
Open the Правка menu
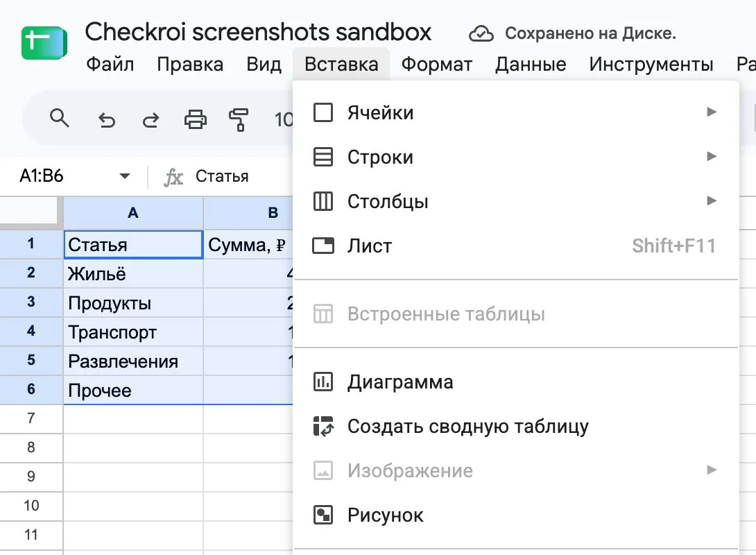pyautogui.click(x=190, y=64)
